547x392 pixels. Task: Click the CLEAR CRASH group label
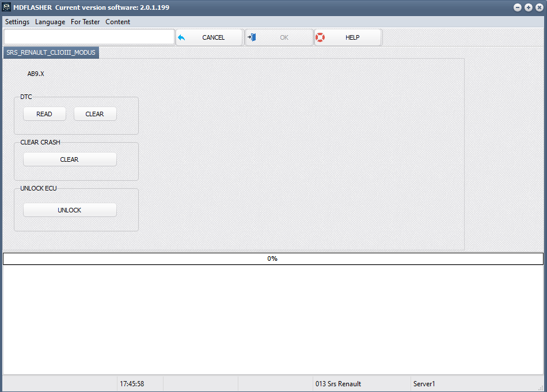pyautogui.click(x=40, y=142)
